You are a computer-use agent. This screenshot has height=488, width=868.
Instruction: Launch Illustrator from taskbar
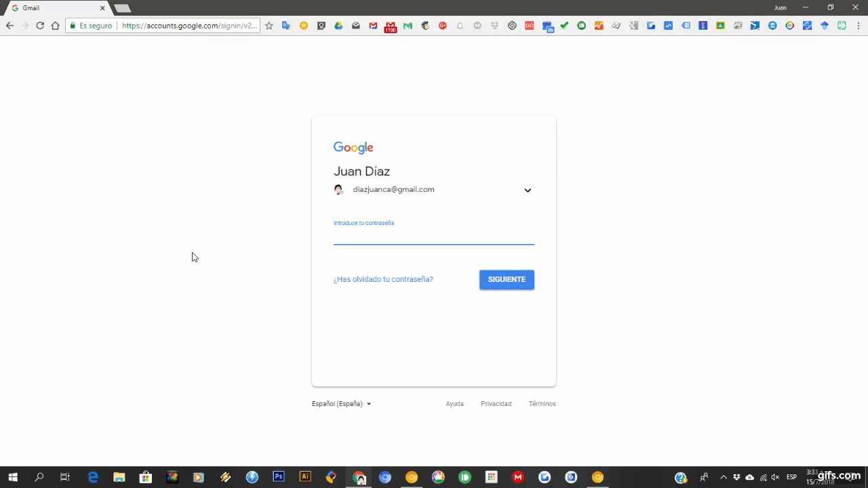click(x=305, y=477)
